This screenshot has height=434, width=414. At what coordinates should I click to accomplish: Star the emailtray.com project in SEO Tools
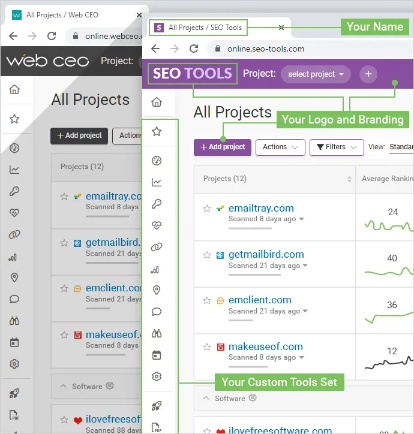[207, 209]
